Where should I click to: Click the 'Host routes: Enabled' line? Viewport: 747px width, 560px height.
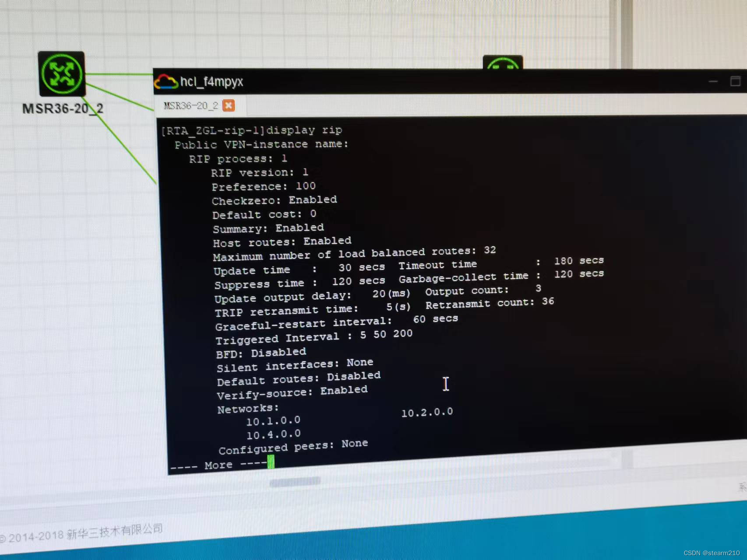282,241
